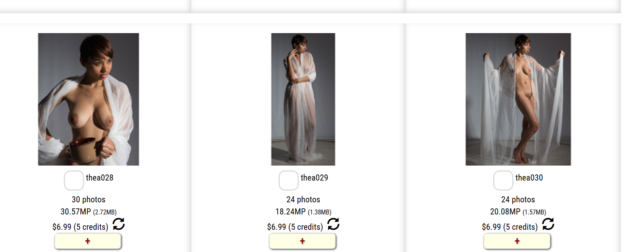644x252 pixels.
Task: Tick the checkbox beside thea028
Action: pyautogui.click(x=74, y=180)
